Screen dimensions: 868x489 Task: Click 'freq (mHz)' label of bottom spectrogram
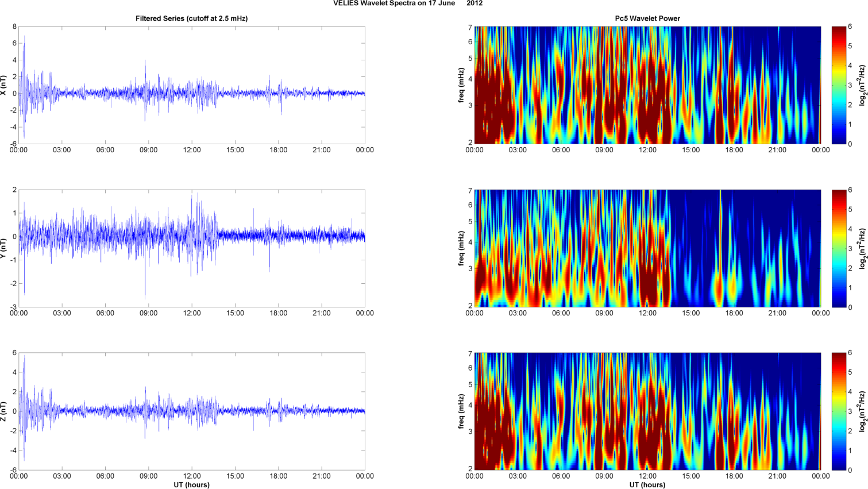pyautogui.click(x=461, y=411)
